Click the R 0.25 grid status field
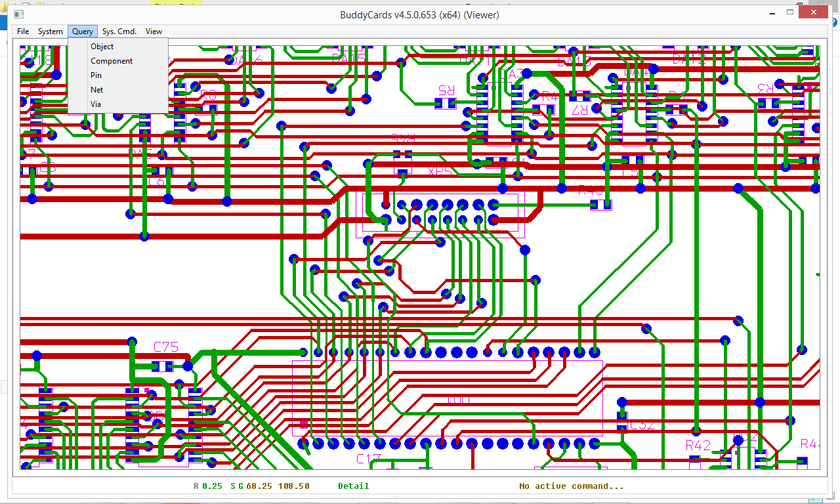The image size is (840, 504). click(x=208, y=486)
